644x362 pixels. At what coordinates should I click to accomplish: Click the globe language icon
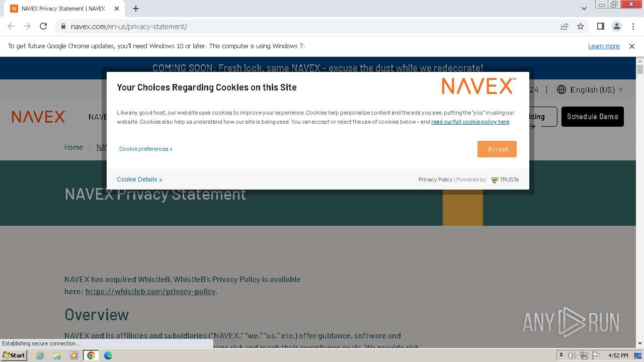(x=561, y=89)
